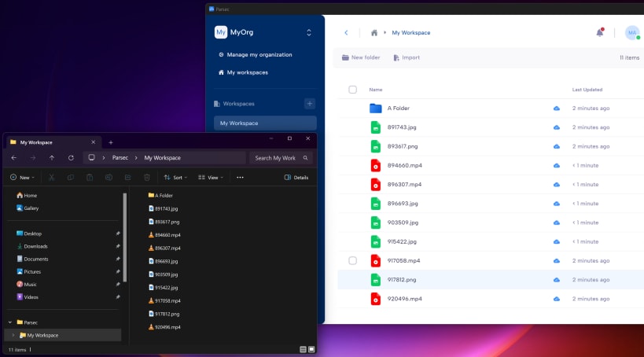The image size is (644, 357).
Task: Open Gallery in Explorer navigation pane
Action: 28,208
